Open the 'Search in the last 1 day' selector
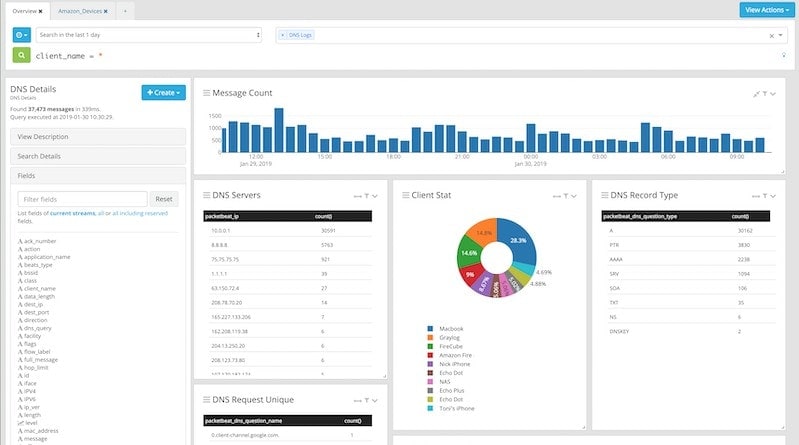Viewport: 799px width, 445px height. (x=149, y=35)
